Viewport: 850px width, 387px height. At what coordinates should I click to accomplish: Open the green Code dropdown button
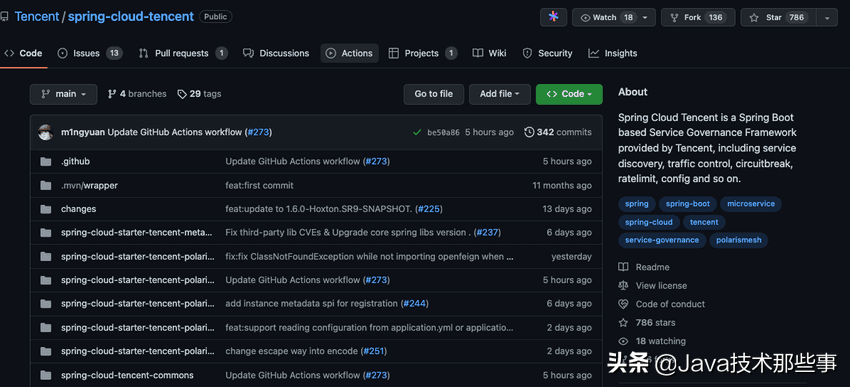[569, 94]
